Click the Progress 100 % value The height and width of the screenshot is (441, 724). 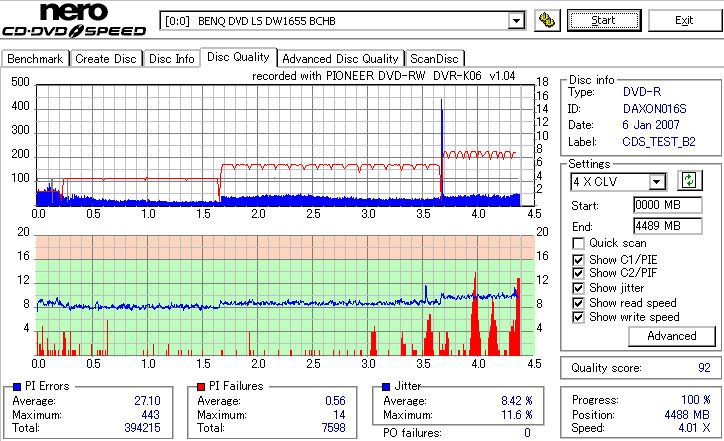coord(695,399)
